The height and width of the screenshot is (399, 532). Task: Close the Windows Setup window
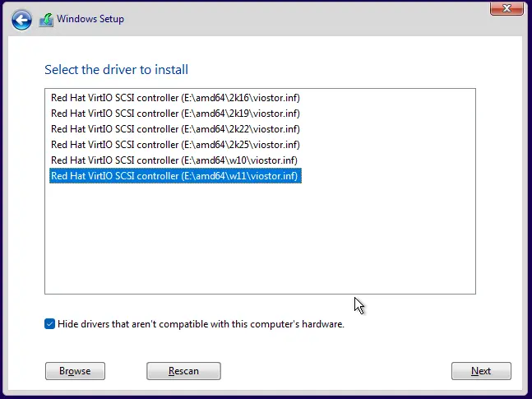pyautogui.click(x=502, y=8)
